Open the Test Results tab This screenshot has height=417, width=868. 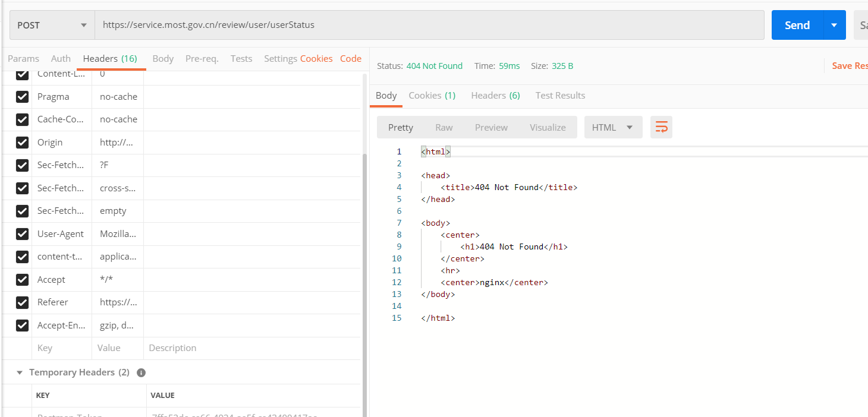pyautogui.click(x=560, y=95)
